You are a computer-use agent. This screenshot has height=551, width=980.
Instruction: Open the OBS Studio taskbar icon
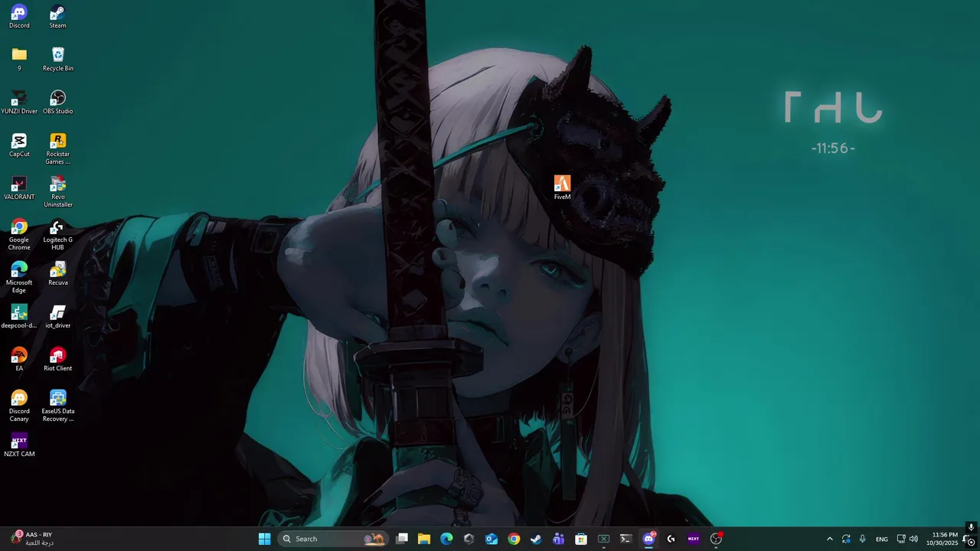[716, 539]
